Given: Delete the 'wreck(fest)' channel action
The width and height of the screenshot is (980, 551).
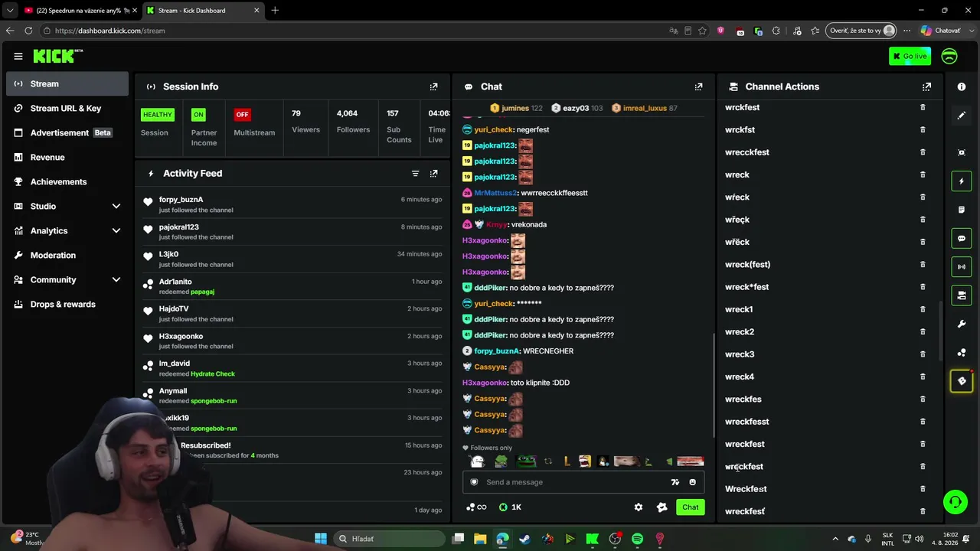Looking at the screenshot, I should 923,265.
